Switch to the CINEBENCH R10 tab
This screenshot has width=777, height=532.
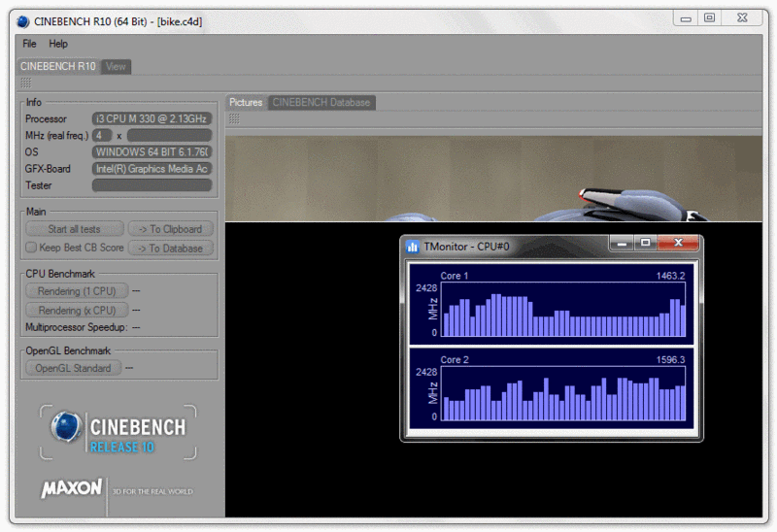(x=58, y=66)
